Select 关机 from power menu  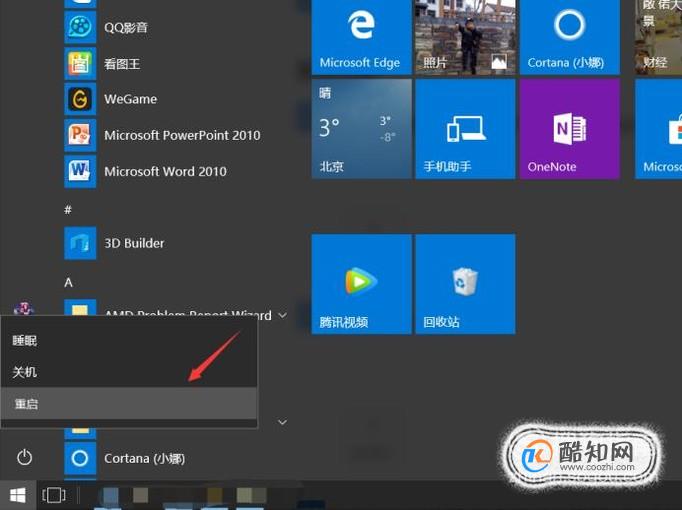(129, 372)
